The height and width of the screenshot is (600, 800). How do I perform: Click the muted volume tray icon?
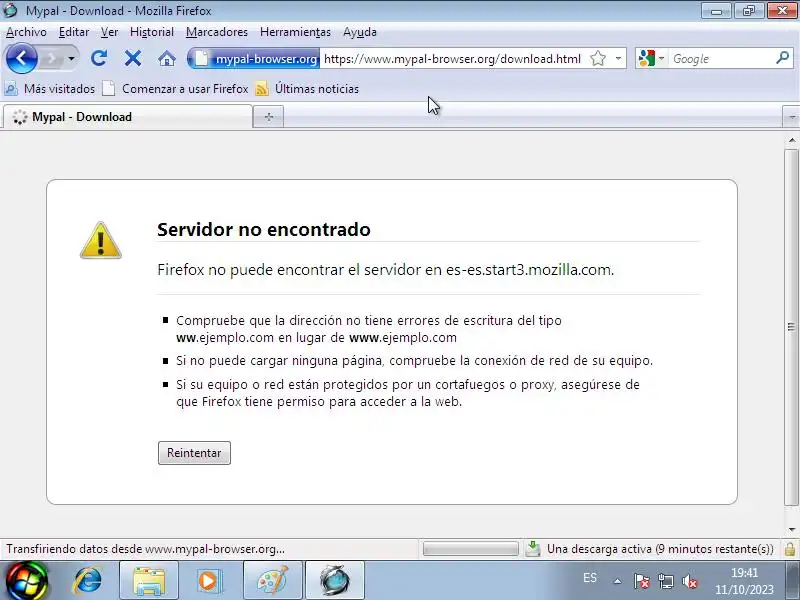coord(690,581)
